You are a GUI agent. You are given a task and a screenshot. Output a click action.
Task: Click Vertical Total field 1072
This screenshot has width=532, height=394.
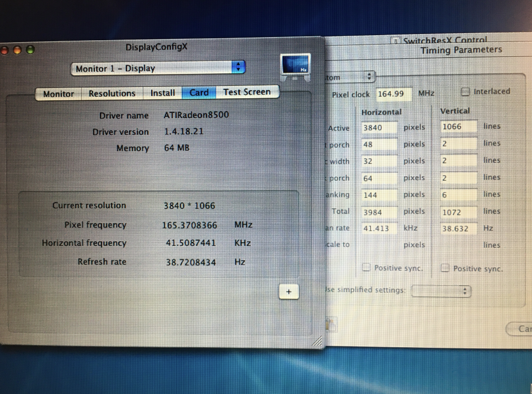(458, 212)
